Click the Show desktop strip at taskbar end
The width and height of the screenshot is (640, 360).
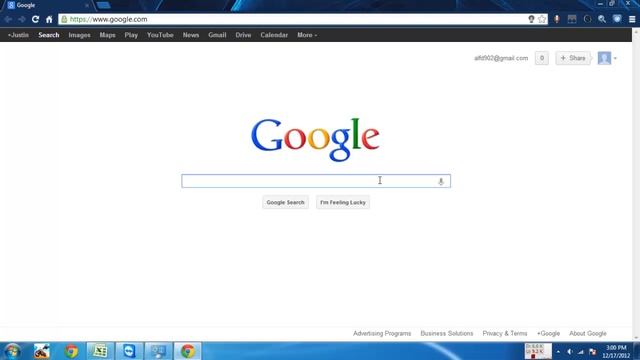(x=636, y=351)
